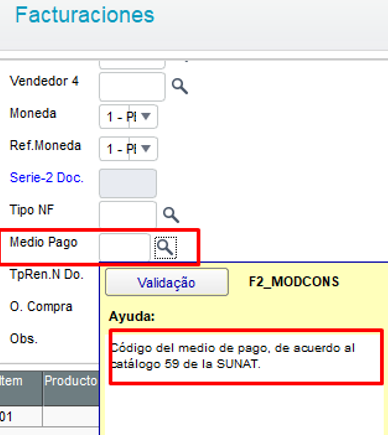Expand the Moneda dropdown
The width and height of the screenshot is (388, 435).
tap(146, 116)
